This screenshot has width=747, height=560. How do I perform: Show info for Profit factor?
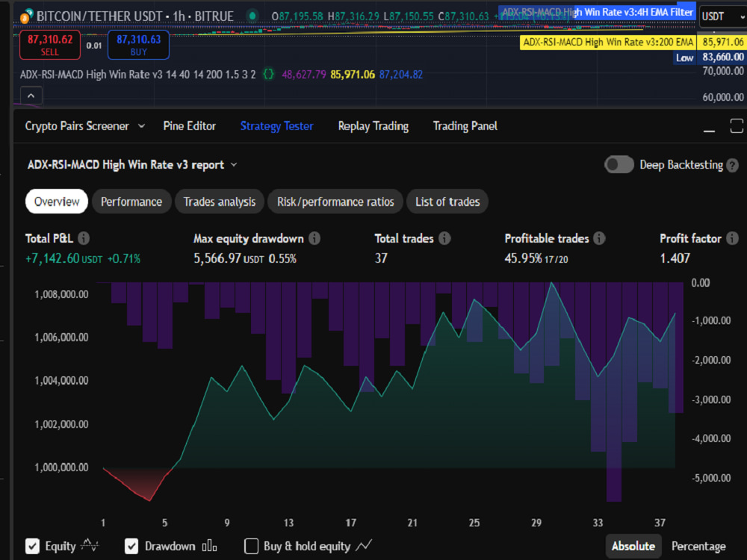pos(732,238)
